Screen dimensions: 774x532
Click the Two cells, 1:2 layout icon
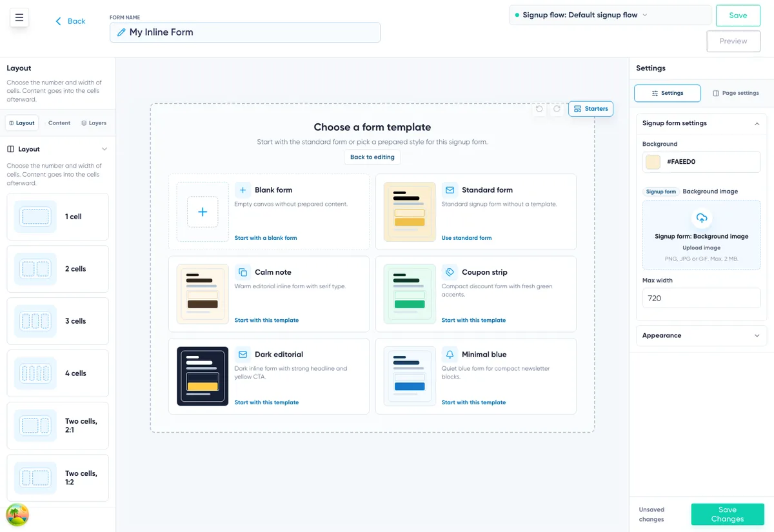pyautogui.click(x=35, y=478)
